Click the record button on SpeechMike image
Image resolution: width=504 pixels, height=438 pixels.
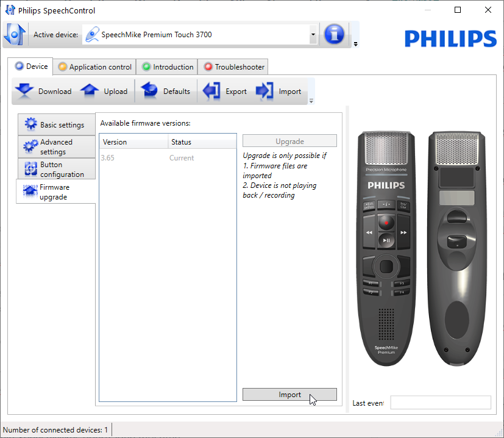coord(386,223)
